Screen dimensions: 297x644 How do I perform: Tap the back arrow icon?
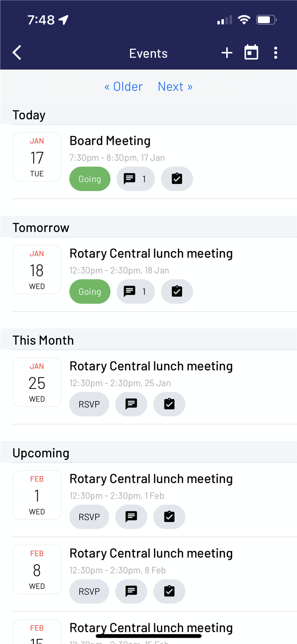pos(17,53)
